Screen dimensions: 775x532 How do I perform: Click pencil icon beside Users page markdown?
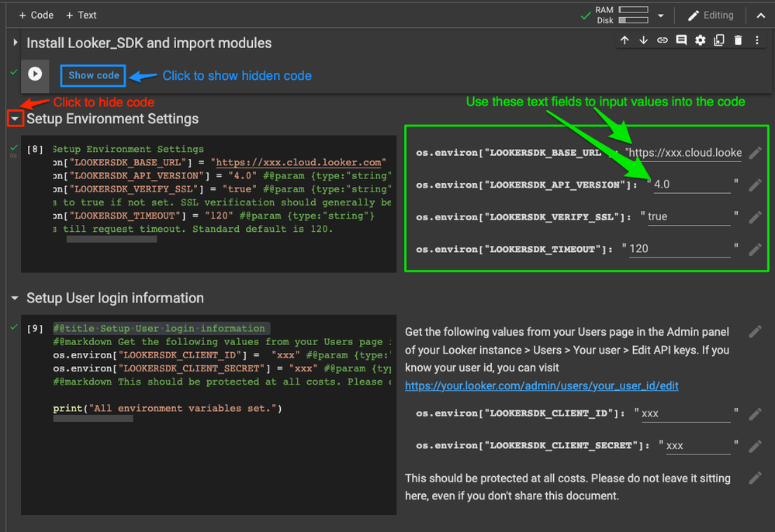pyautogui.click(x=755, y=331)
